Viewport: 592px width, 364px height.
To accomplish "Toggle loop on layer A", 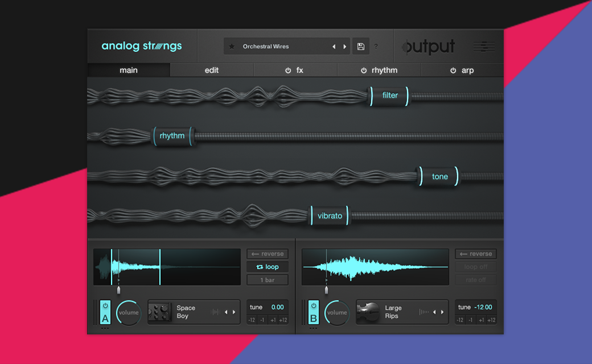I will (x=268, y=267).
